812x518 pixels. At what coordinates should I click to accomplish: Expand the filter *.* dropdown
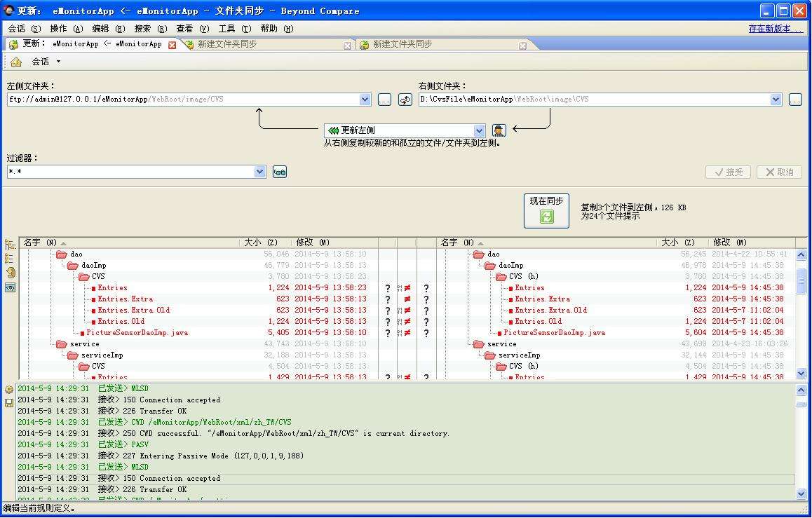point(260,172)
